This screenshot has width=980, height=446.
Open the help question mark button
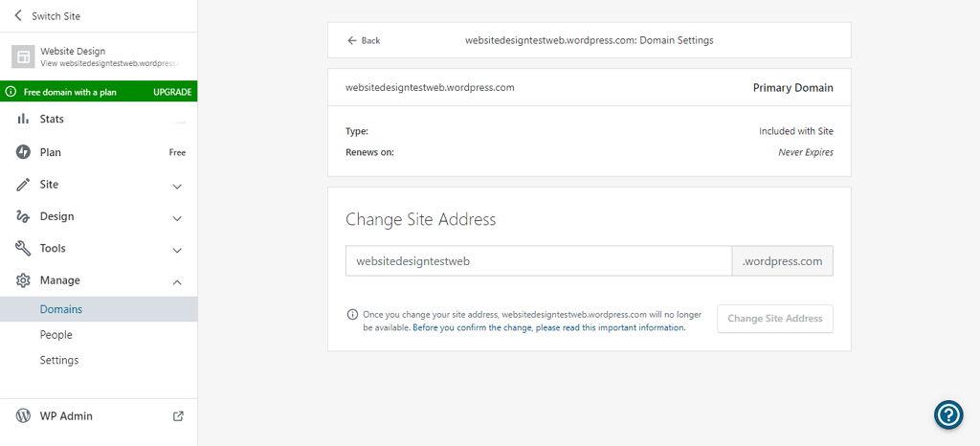tap(948, 414)
